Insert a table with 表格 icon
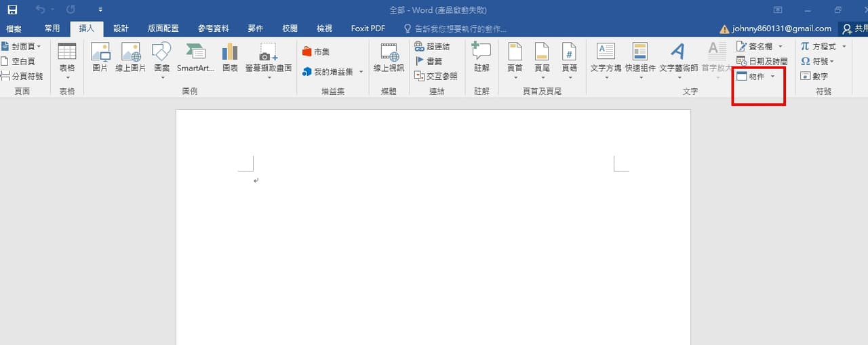 [x=67, y=61]
